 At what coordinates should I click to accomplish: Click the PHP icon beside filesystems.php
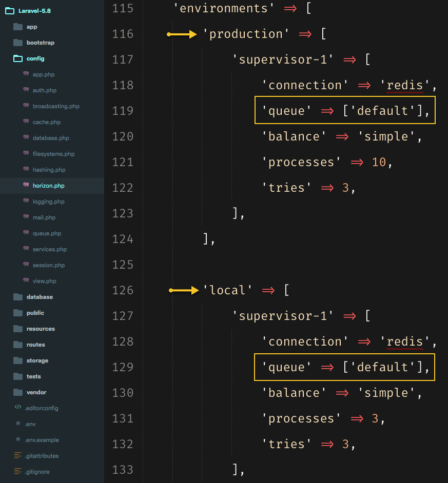tap(26, 153)
